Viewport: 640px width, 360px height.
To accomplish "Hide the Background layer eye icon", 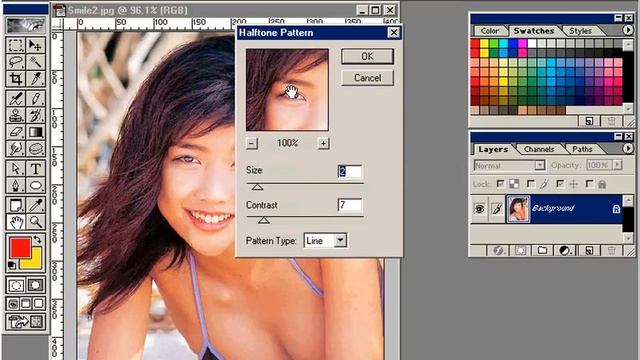I will tap(479, 209).
